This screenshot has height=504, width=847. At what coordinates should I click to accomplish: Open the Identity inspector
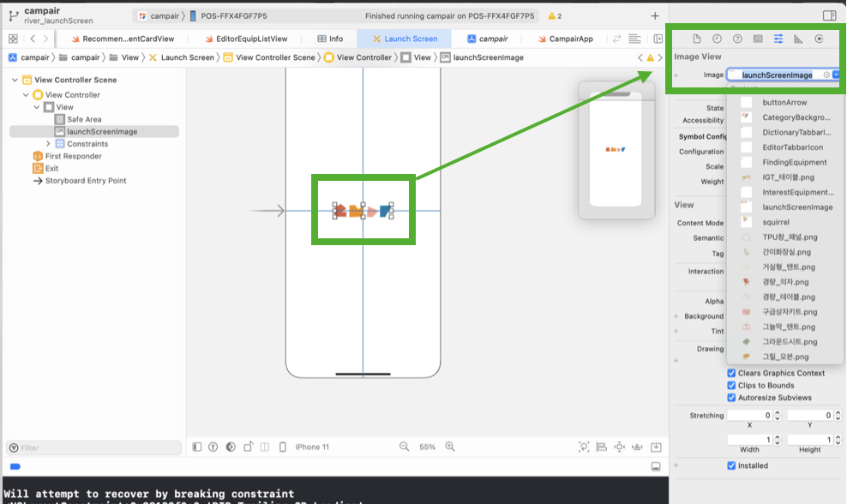[758, 39]
